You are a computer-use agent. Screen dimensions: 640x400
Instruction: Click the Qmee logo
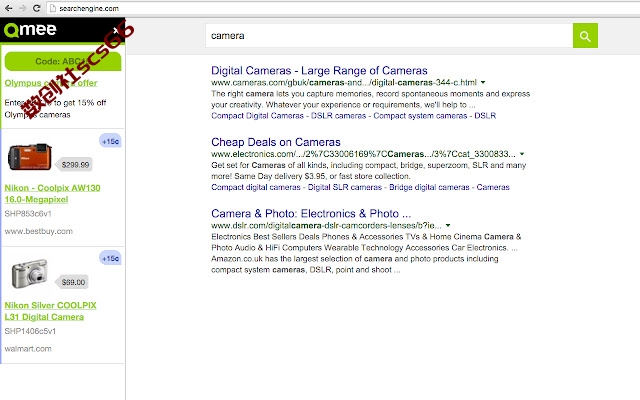30,30
